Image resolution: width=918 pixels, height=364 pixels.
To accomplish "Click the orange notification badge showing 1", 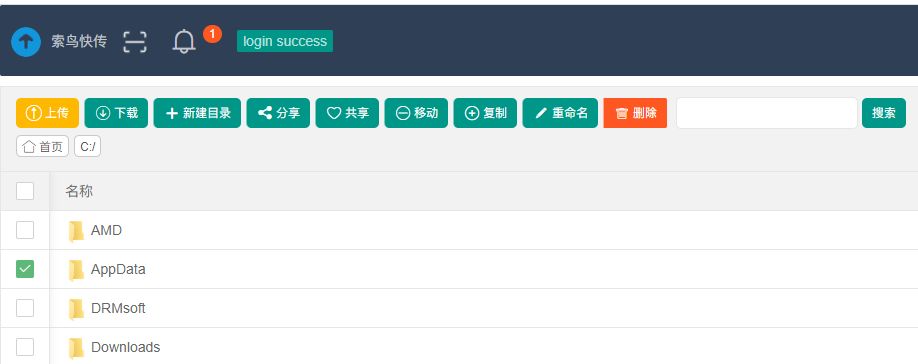I will tap(212, 34).
